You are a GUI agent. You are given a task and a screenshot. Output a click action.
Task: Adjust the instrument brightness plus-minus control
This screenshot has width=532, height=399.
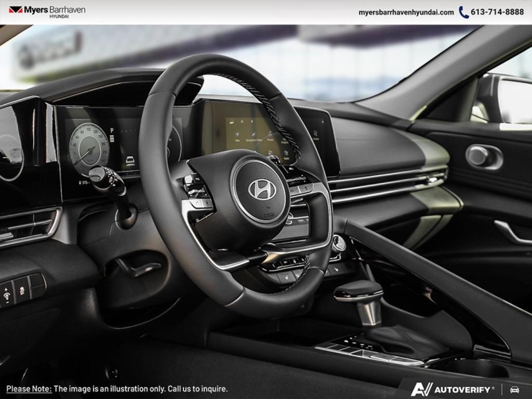(x=7, y=295)
